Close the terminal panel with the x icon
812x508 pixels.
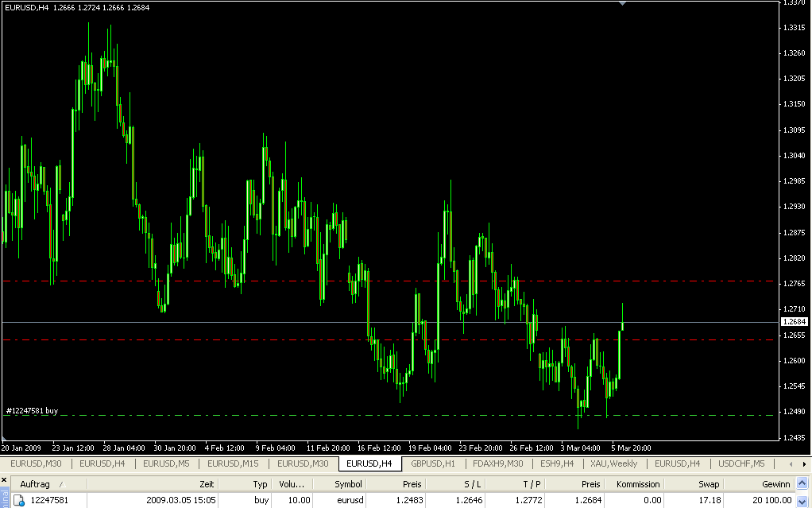4,480
